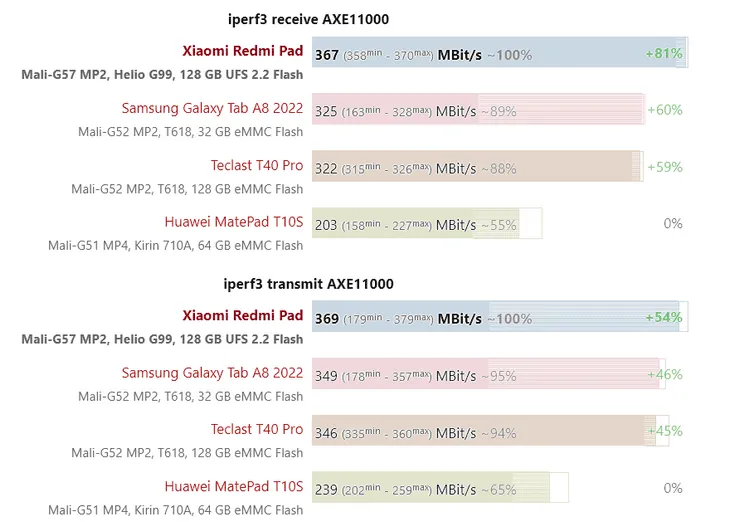This screenshot has height=522, width=730.
Task: Click the 325 MBit/s receive result bar
Action: click(x=478, y=111)
